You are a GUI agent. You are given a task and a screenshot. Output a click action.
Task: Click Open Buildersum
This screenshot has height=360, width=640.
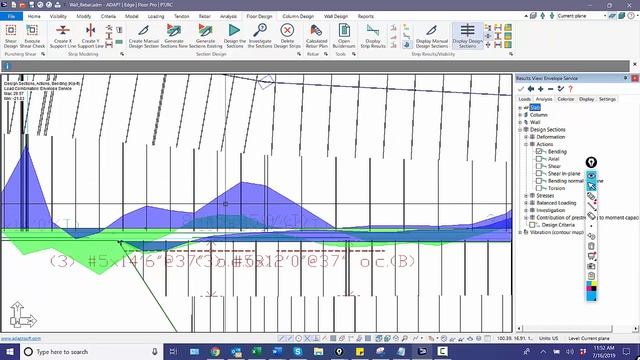[344, 36]
